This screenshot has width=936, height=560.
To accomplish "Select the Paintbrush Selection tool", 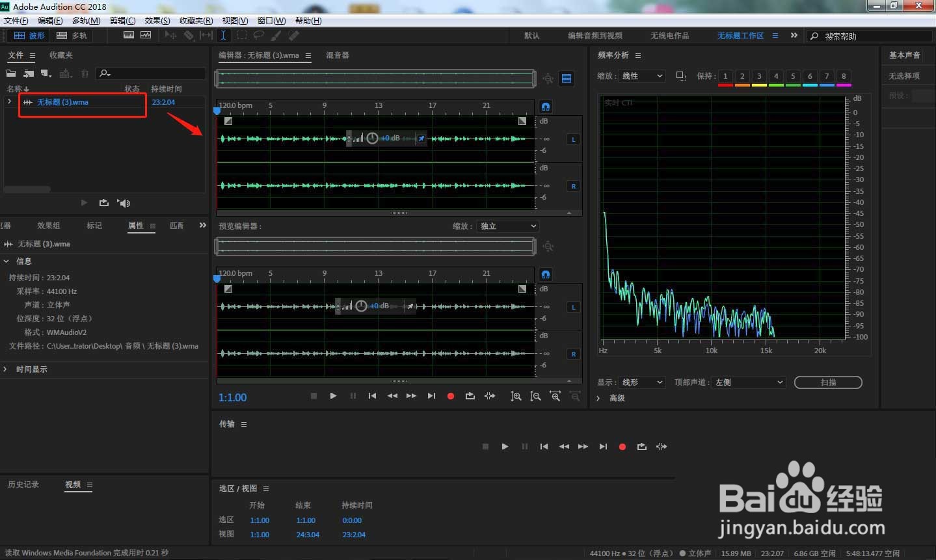I will point(276,35).
